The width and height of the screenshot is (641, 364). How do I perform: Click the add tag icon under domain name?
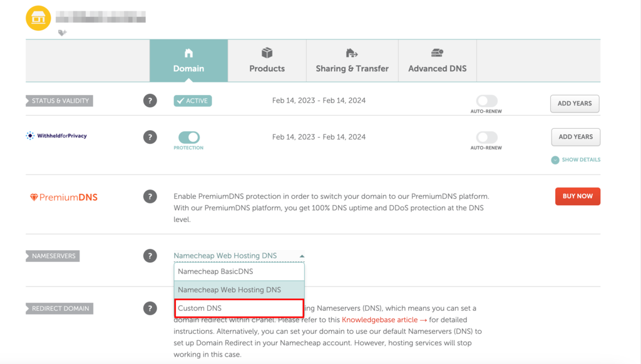[x=62, y=33]
